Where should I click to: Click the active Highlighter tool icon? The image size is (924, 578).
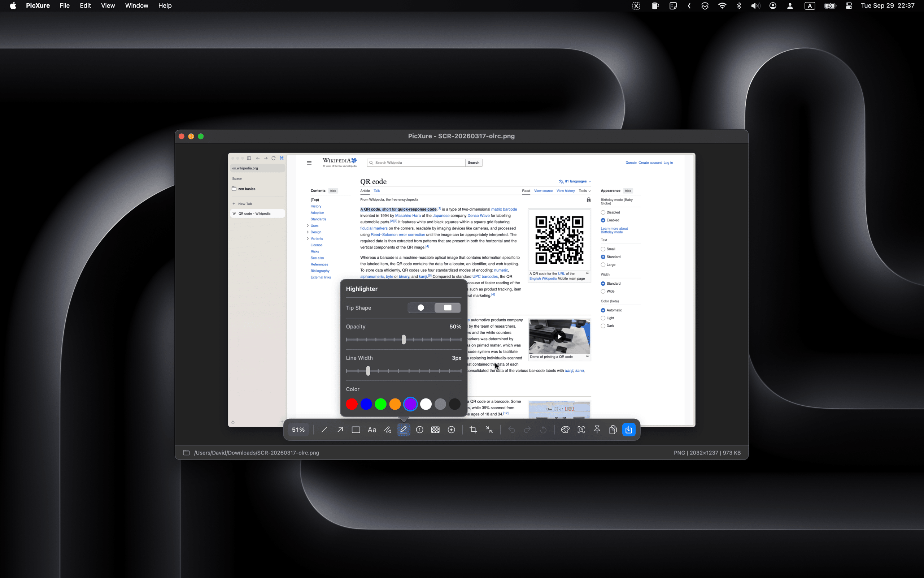404,430
